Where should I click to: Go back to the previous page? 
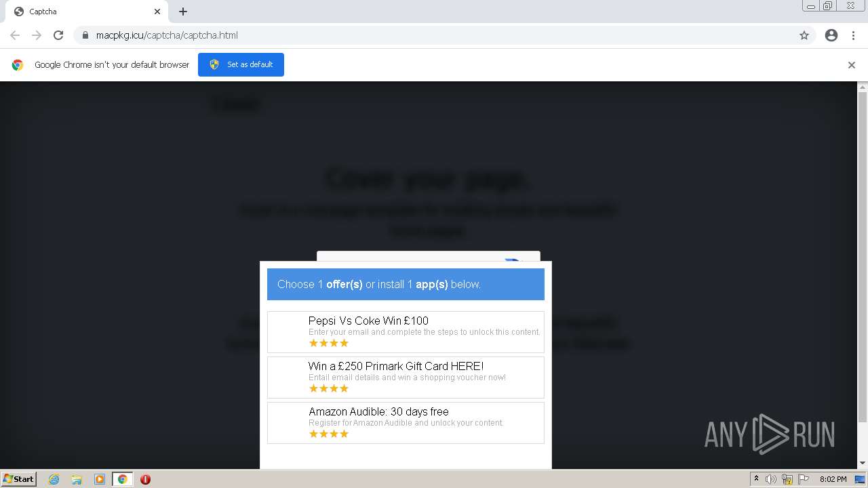[x=15, y=35]
